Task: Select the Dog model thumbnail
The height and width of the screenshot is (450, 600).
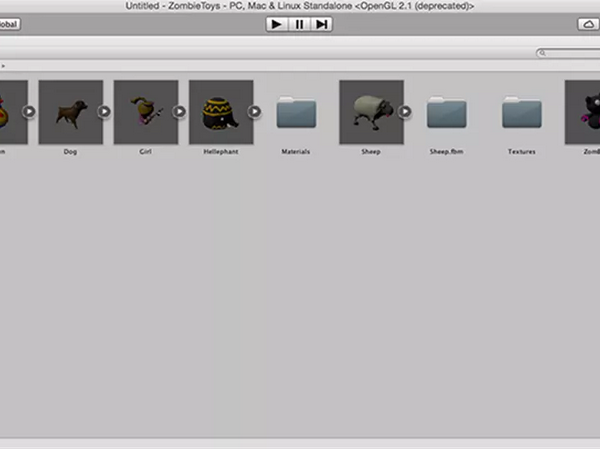Action: 71,112
